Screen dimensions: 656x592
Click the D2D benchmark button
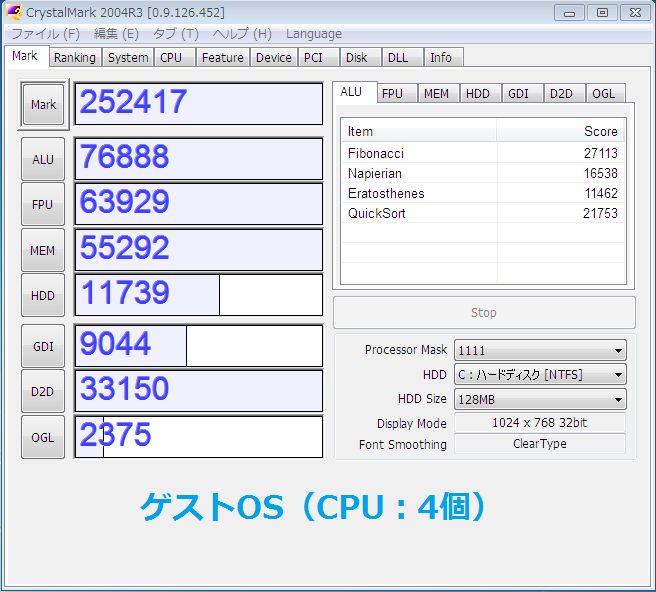point(43,391)
